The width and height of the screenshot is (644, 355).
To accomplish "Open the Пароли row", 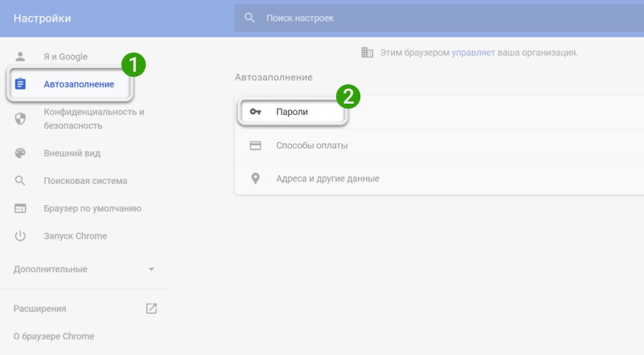I will pos(292,111).
